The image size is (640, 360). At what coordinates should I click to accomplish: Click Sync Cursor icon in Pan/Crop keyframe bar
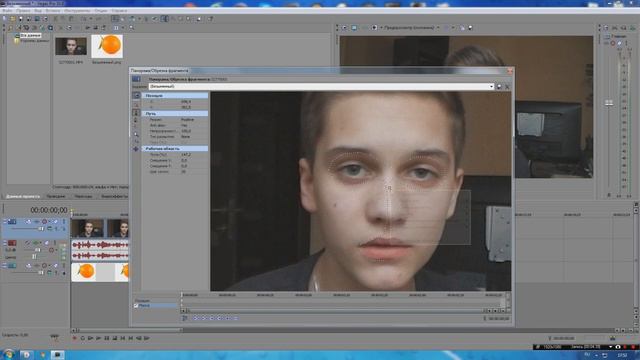click(184, 318)
